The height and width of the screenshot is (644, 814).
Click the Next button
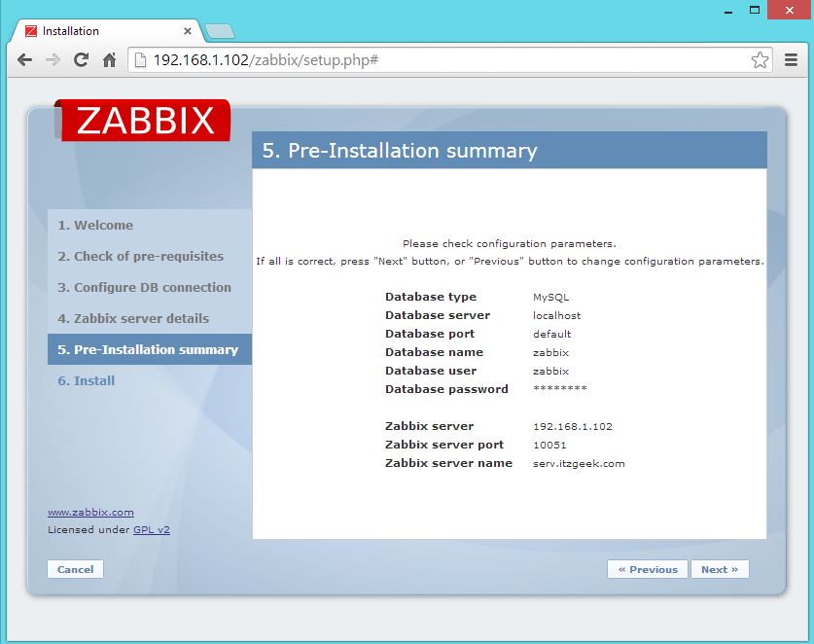[720, 569]
